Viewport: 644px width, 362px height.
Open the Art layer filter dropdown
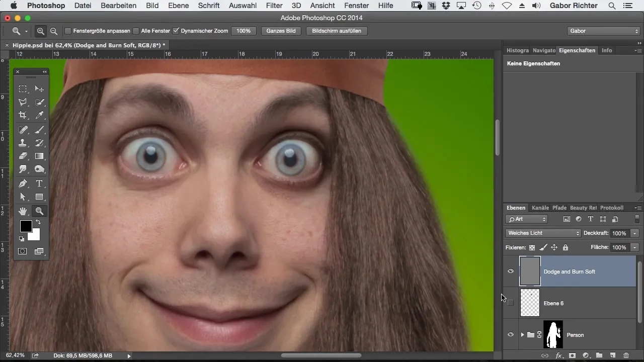[526, 219]
